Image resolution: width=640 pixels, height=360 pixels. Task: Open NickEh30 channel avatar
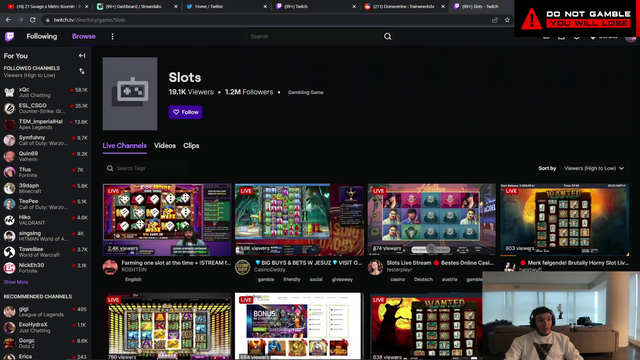point(9,267)
